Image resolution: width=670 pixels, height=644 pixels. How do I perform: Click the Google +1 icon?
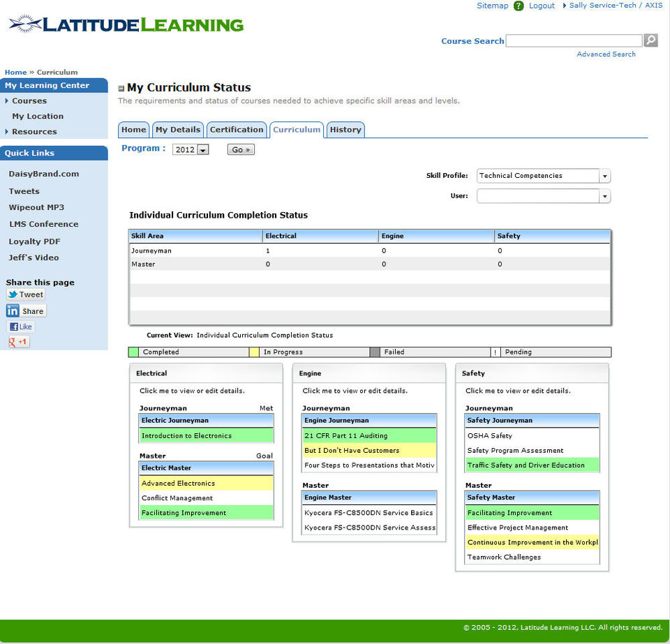(x=18, y=342)
